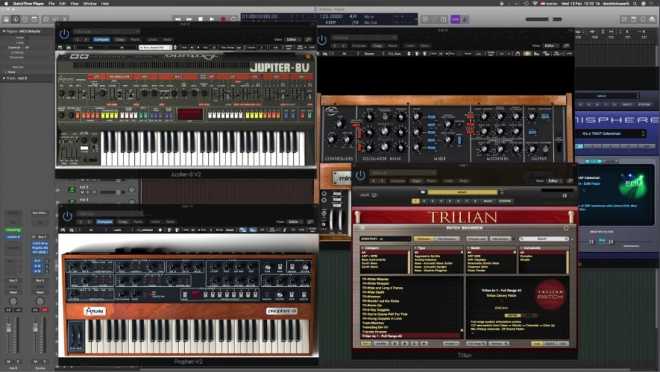Open the note pad icon in toolbar
Screen dimensions: 660x372
pos(633,19)
